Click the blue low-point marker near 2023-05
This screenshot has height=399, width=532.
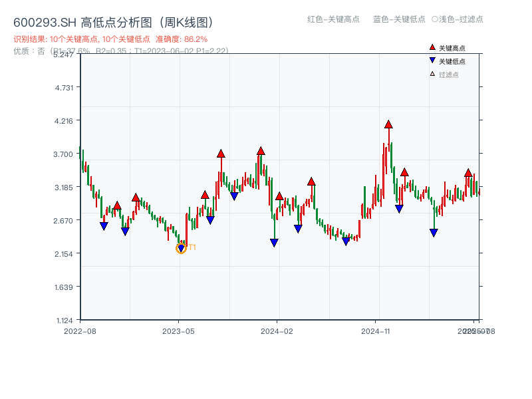tap(181, 249)
